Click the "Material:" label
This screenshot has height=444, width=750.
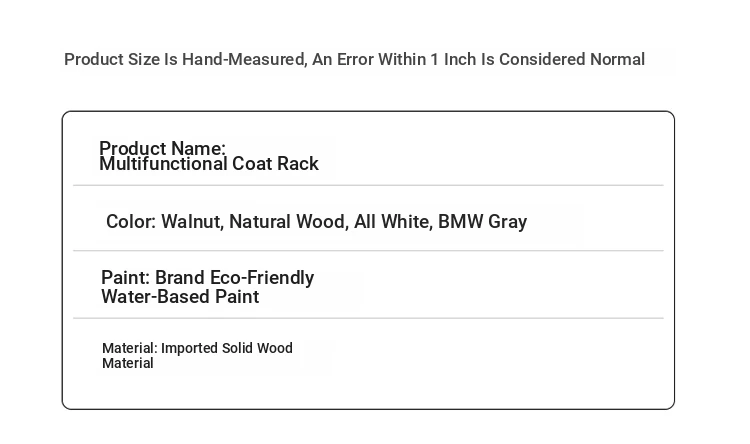[x=129, y=349]
